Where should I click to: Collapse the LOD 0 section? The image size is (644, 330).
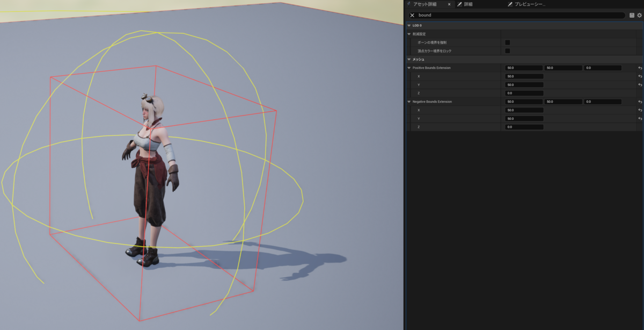tap(409, 24)
